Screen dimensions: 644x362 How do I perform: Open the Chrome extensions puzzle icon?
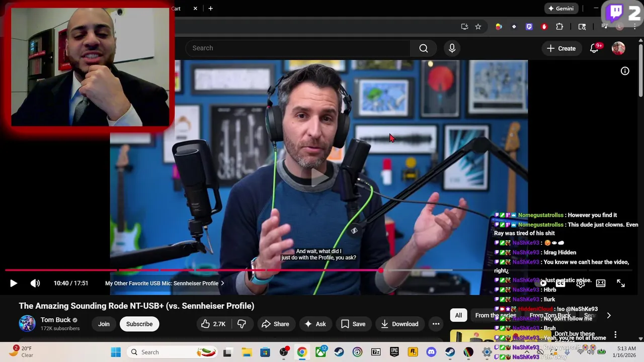(x=559, y=27)
